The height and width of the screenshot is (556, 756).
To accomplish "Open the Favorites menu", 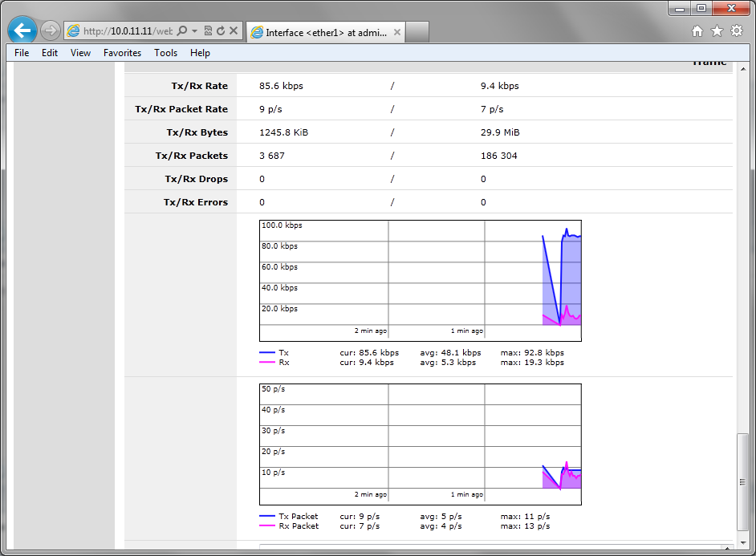I will pos(122,53).
